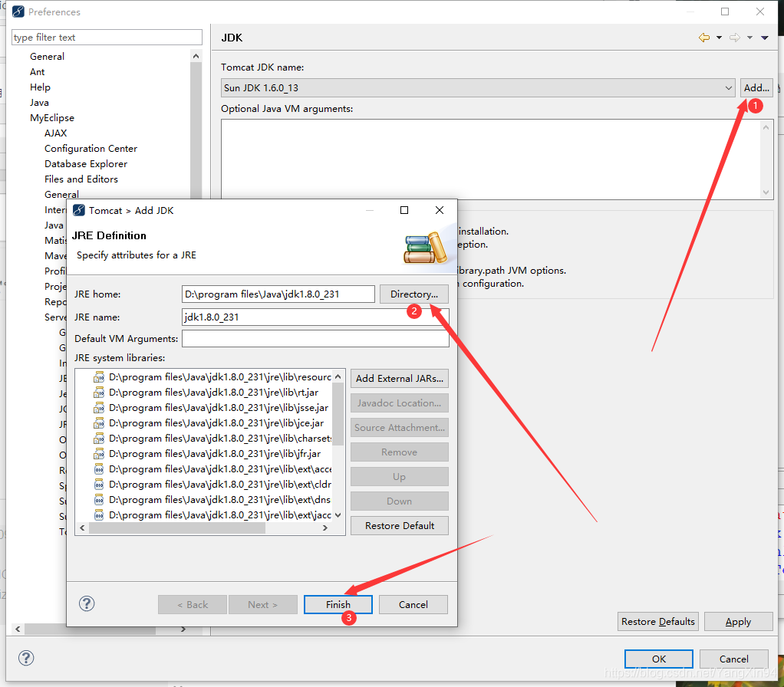Click Finish in the Add JDK dialog
Image resolution: width=784 pixels, height=687 pixels.
pyautogui.click(x=338, y=604)
